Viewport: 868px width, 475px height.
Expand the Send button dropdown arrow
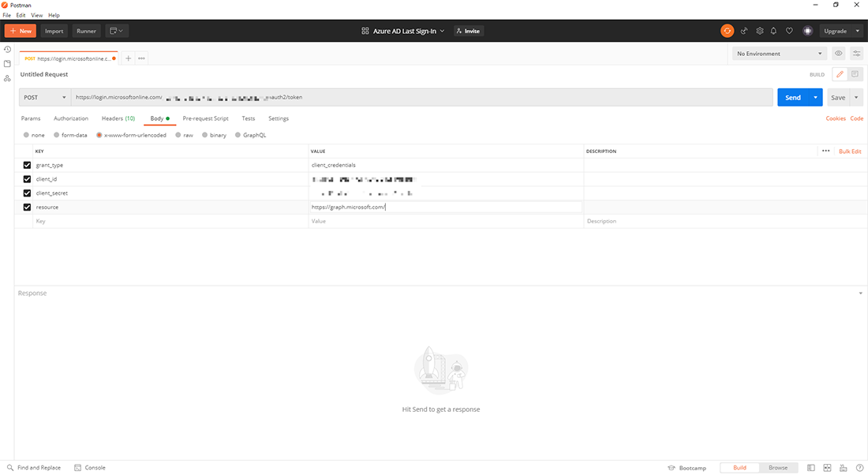815,97
